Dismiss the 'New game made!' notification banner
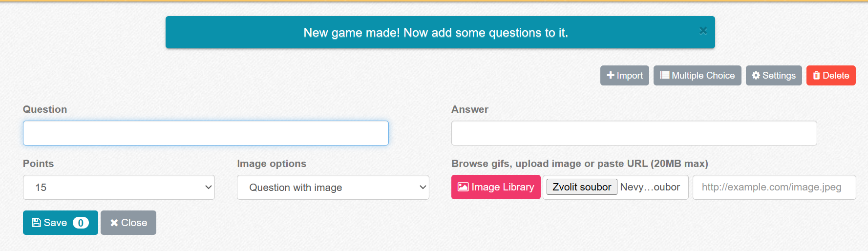This screenshot has width=868, height=251. [703, 31]
